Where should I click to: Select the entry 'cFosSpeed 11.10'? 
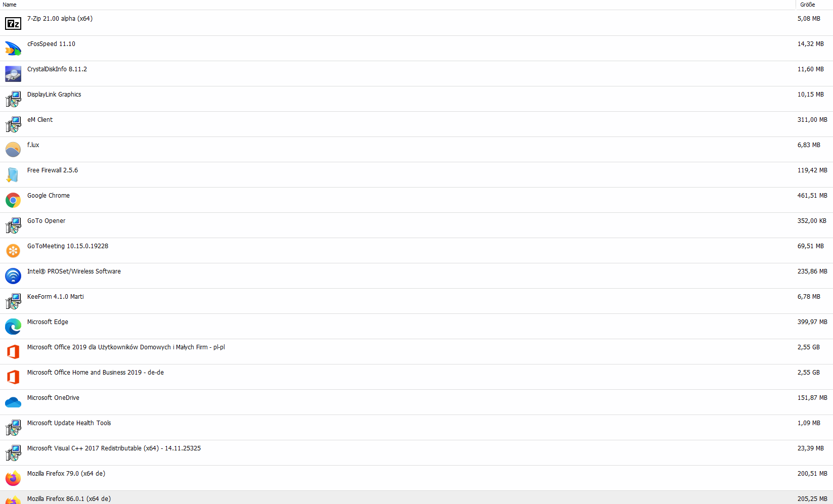coord(51,44)
